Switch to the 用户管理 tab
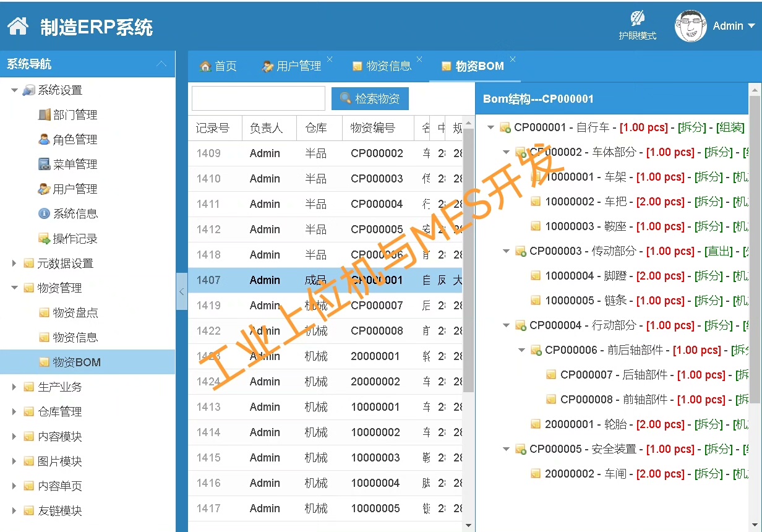 [x=293, y=66]
